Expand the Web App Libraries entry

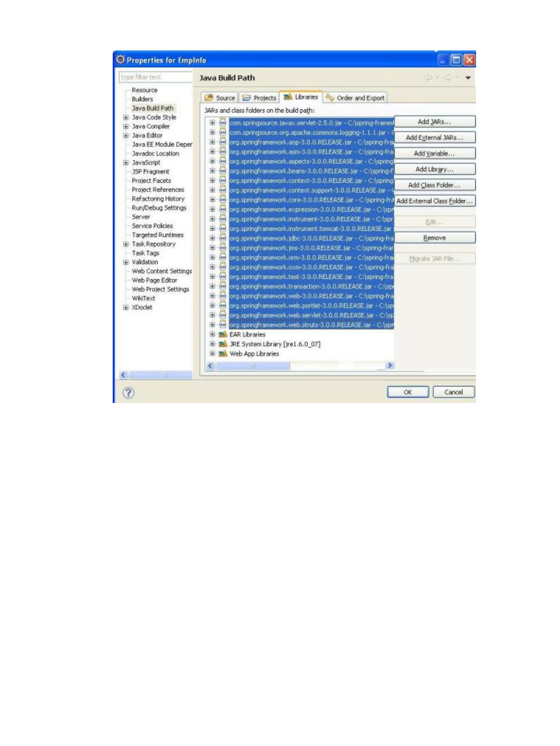(212, 354)
